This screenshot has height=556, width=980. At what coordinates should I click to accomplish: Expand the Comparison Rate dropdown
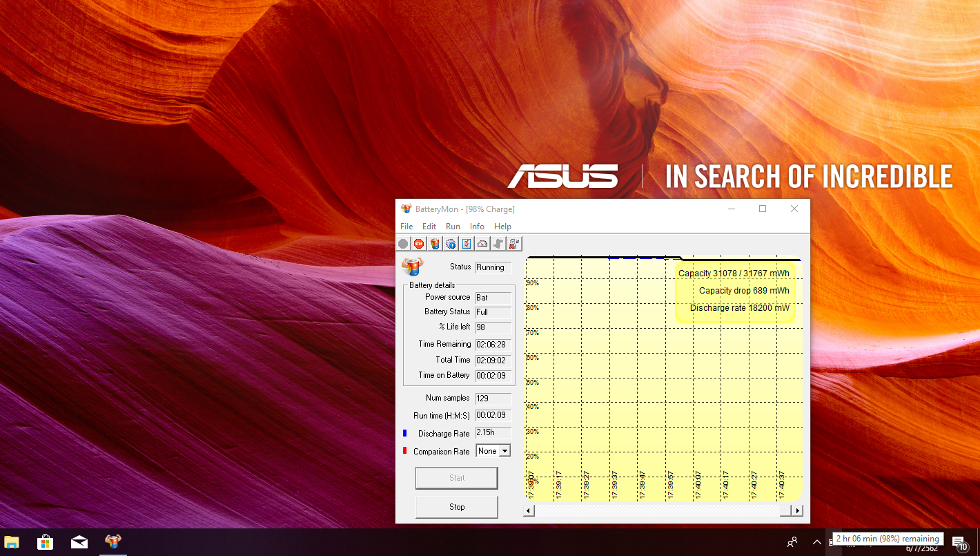pyautogui.click(x=504, y=451)
